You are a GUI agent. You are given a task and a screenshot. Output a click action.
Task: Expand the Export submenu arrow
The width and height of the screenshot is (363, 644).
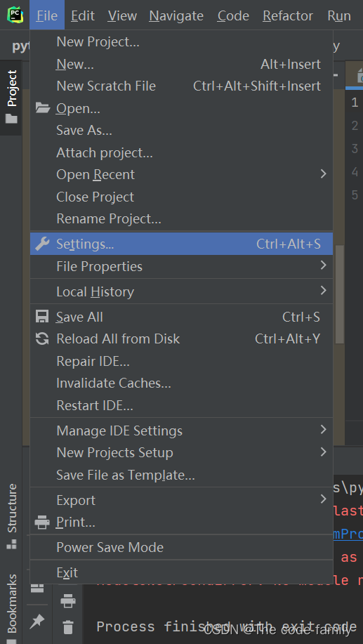click(x=323, y=499)
